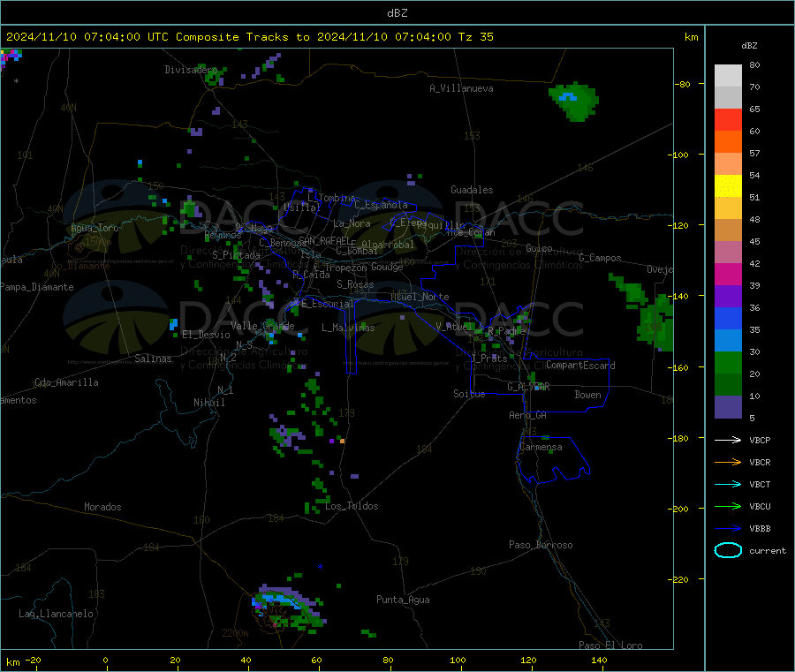
Task: Click the Morados location label
Action: pos(102,507)
